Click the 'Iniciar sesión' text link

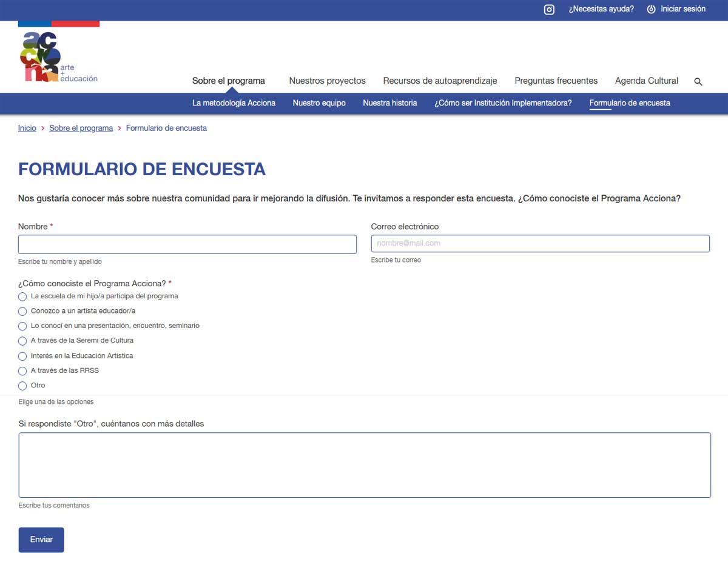(683, 9)
